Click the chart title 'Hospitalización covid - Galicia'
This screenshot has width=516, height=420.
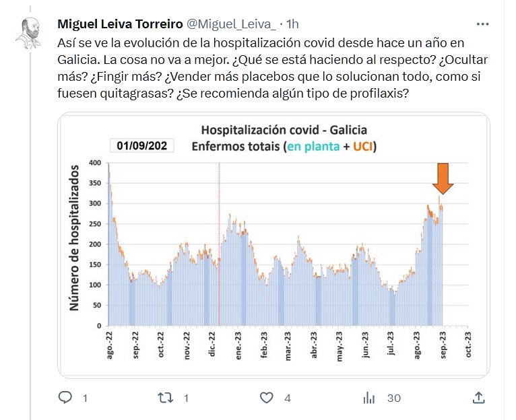pyautogui.click(x=284, y=130)
